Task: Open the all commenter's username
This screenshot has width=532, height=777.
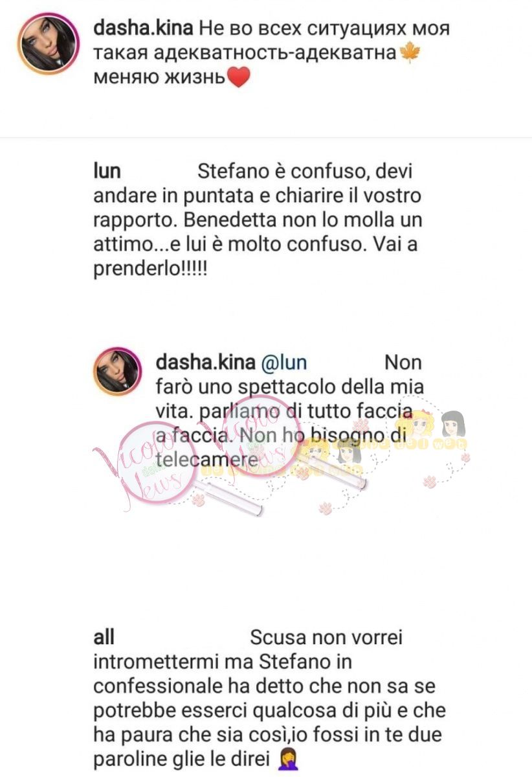Action: [x=104, y=636]
